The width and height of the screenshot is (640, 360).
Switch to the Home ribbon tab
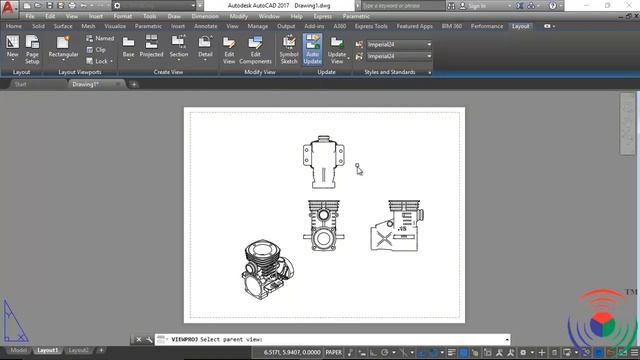(x=13, y=26)
